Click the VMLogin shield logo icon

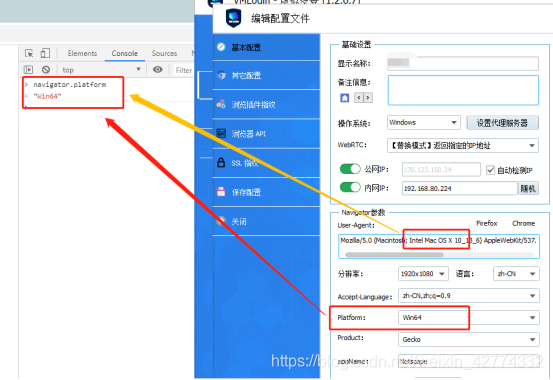[x=233, y=18]
